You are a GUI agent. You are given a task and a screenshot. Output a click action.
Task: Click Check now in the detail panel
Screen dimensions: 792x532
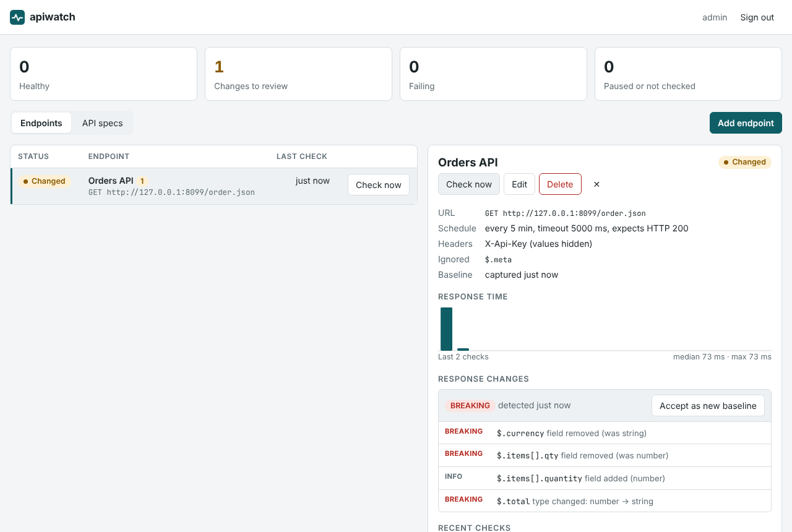469,184
